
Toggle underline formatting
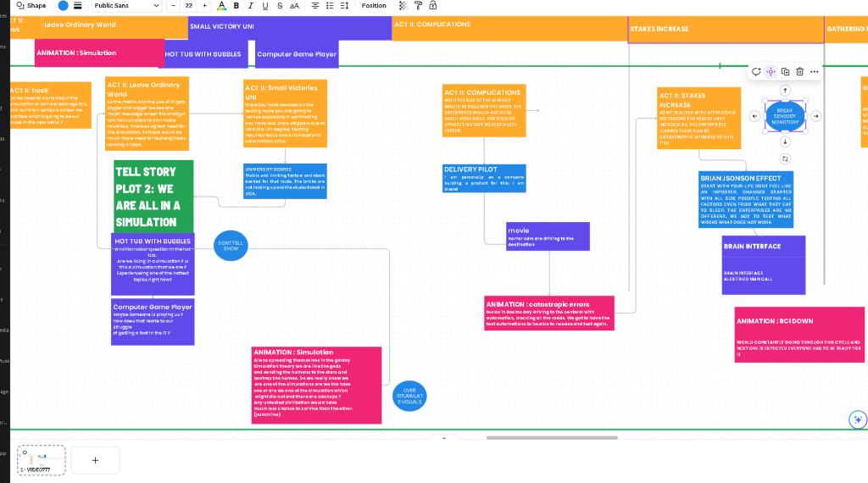coord(265,6)
